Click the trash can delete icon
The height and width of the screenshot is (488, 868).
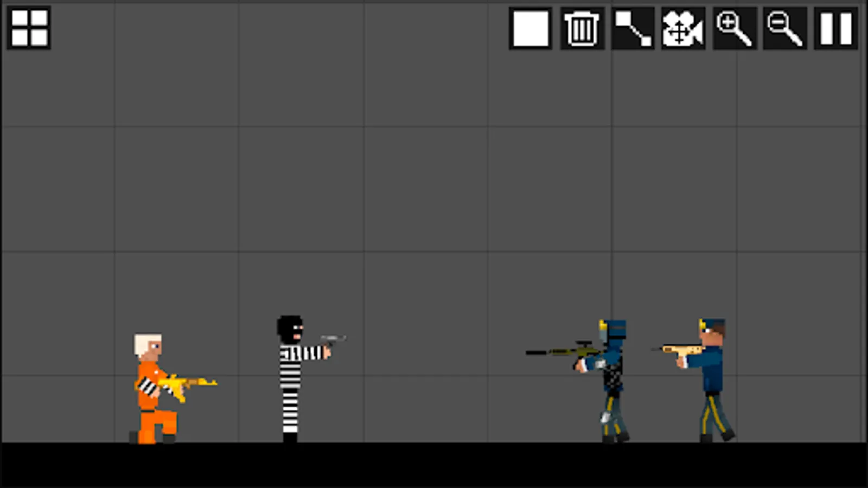click(582, 28)
